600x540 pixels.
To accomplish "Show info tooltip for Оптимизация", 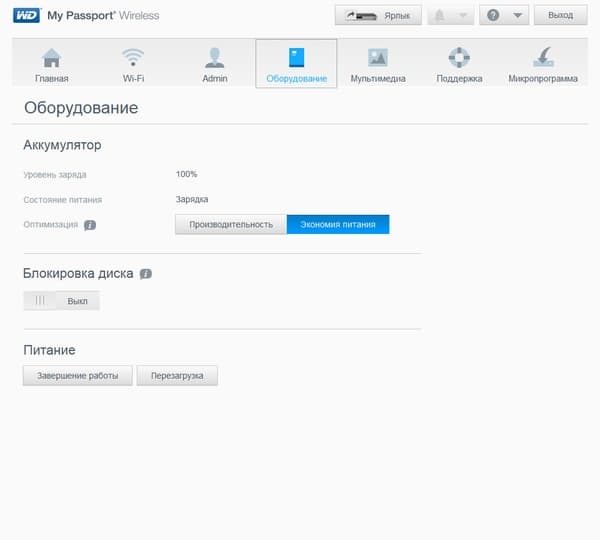I will 90,225.
